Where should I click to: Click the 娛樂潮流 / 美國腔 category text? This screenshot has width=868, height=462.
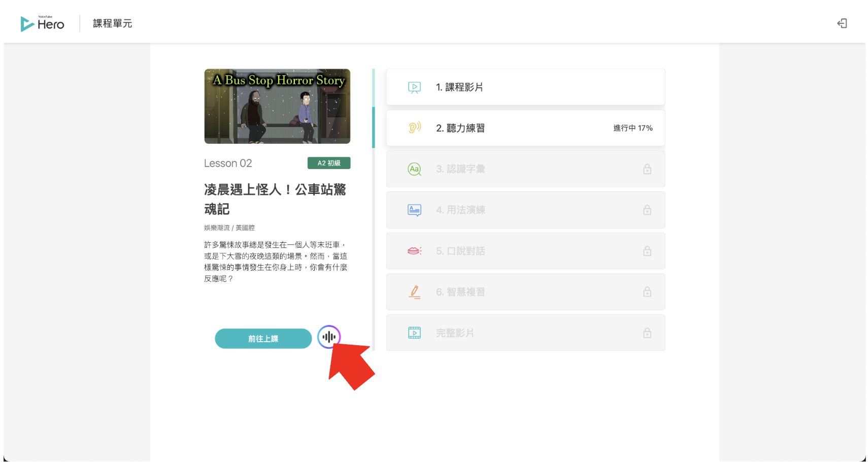pyautogui.click(x=229, y=228)
